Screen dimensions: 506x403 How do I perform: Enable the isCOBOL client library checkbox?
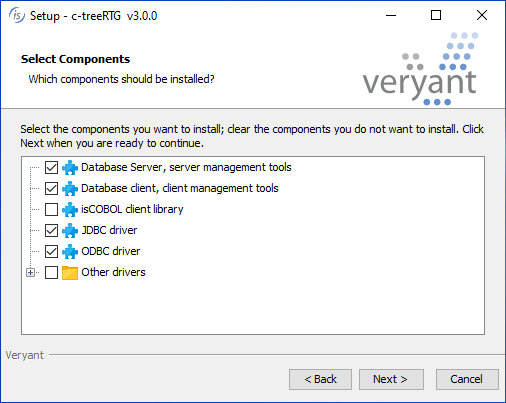pyautogui.click(x=51, y=209)
